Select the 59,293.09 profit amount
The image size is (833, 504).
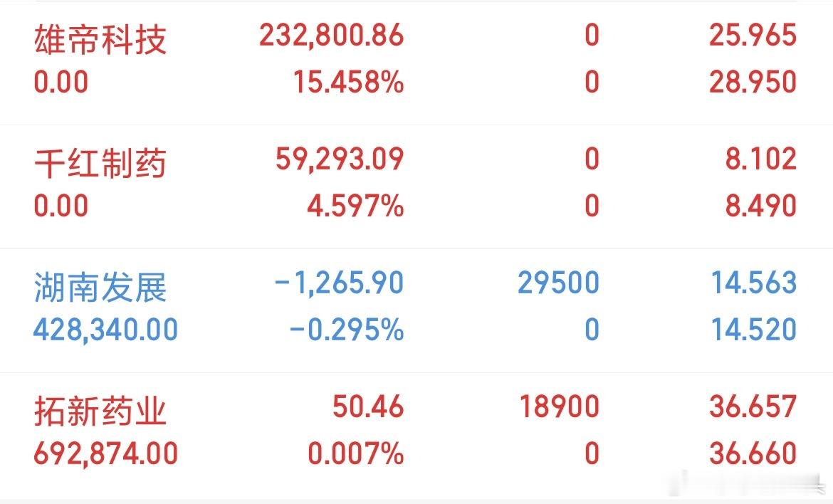pyautogui.click(x=340, y=159)
